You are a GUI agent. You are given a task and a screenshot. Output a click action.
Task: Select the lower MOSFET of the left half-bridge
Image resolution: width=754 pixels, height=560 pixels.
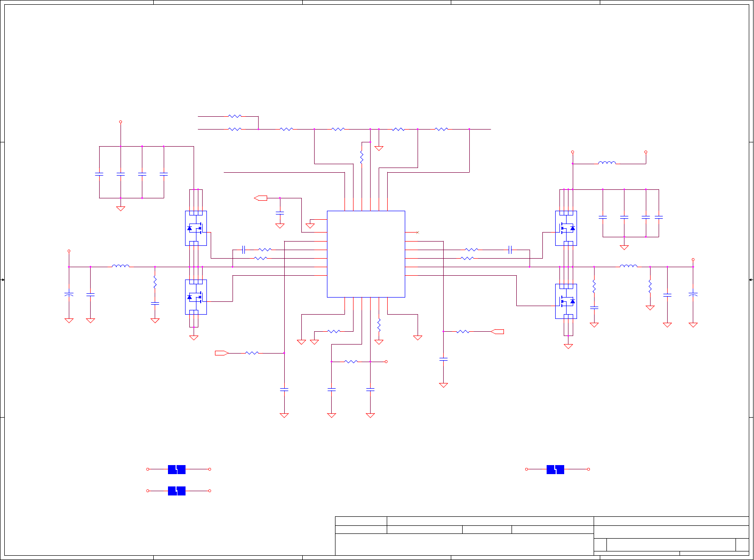pos(195,297)
